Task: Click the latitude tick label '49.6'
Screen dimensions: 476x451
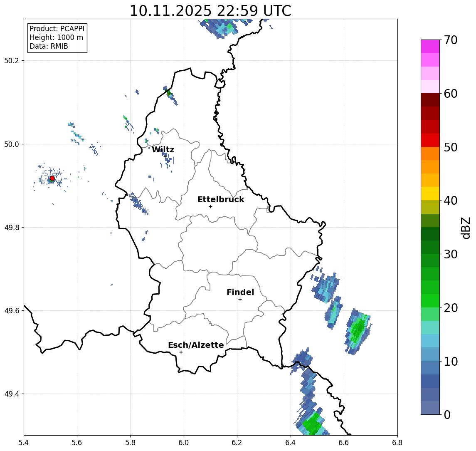Action: (x=12, y=311)
